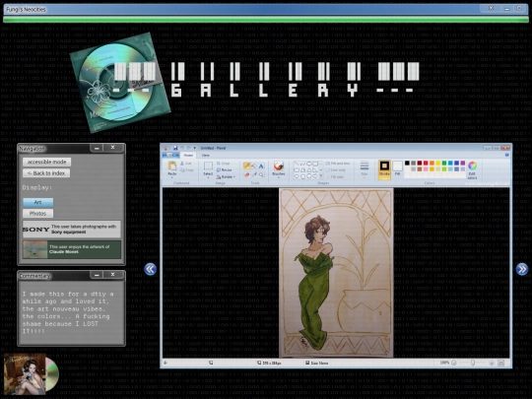Choose the Line shape in the Shapes gallery

pos(297,164)
